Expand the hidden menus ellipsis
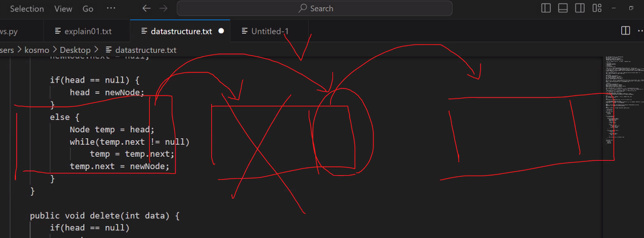The height and width of the screenshot is (238, 644). click(x=111, y=8)
